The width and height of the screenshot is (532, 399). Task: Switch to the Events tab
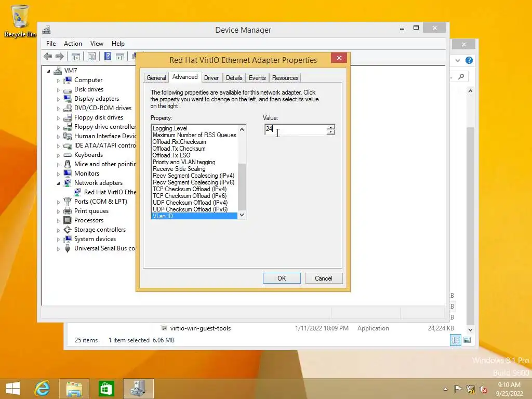[257, 78]
